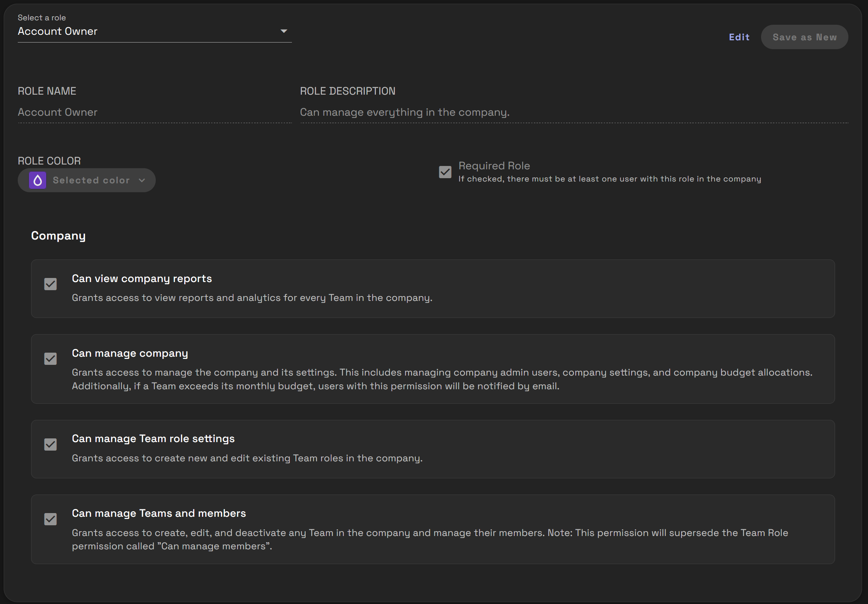Viewport: 868px width, 604px height.
Task: Disable Can manage Teams and members
Action: coord(50,519)
